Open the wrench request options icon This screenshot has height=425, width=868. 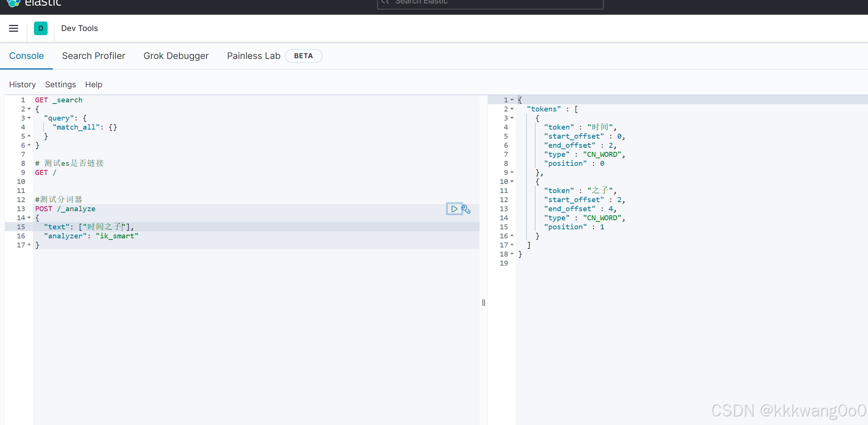pos(466,209)
